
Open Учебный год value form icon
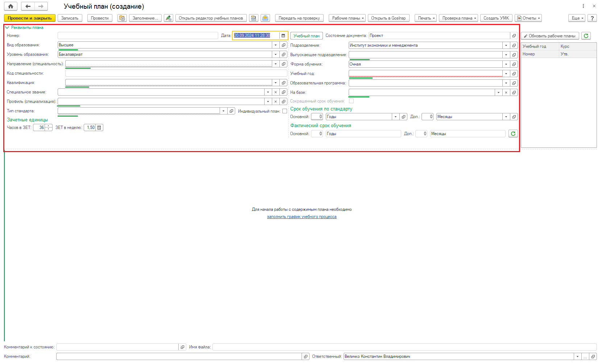514,74
